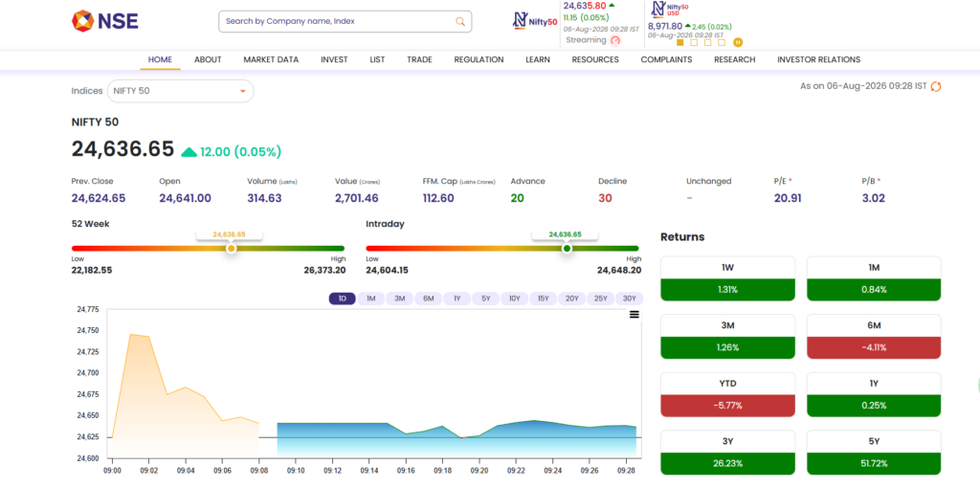Open the Indices NIFTY 50 dropdown
Screen dimensions: 980x488
tap(181, 91)
